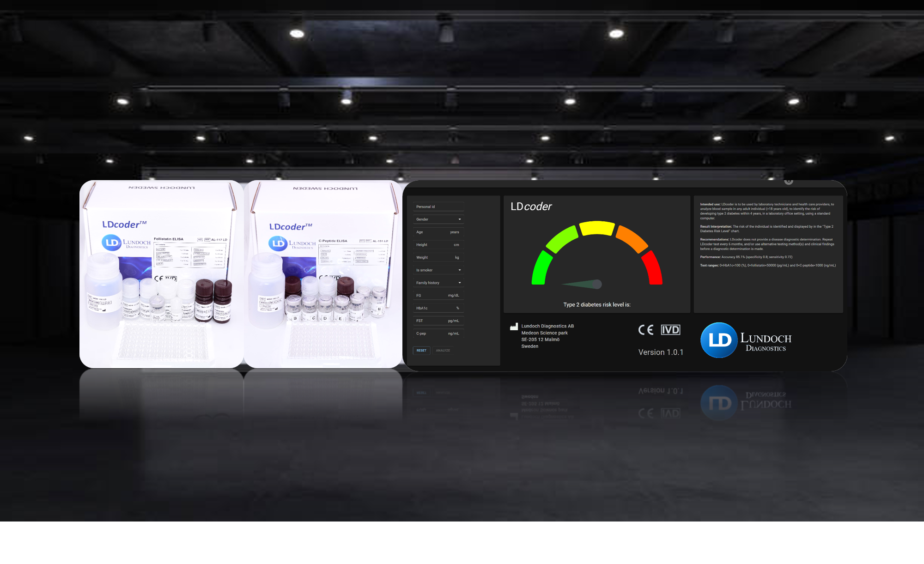The image size is (924, 564).
Task: Expand the Is smoker dropdown
Action: pos(438,270)
